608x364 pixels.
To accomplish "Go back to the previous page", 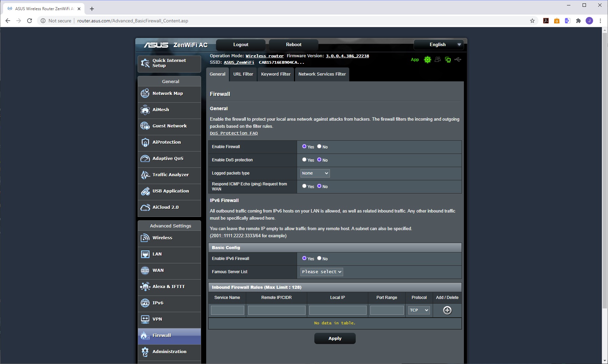I will pos(8,21).
